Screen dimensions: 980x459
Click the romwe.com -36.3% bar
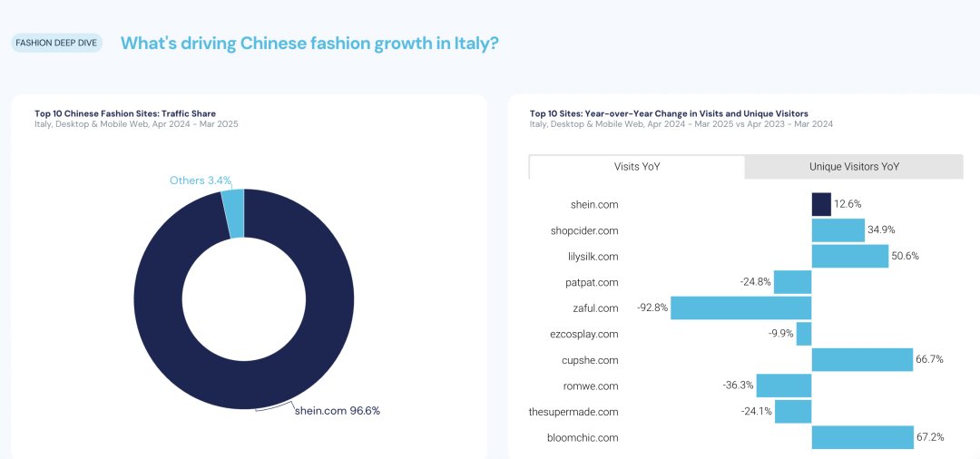(x=784, y=386)
